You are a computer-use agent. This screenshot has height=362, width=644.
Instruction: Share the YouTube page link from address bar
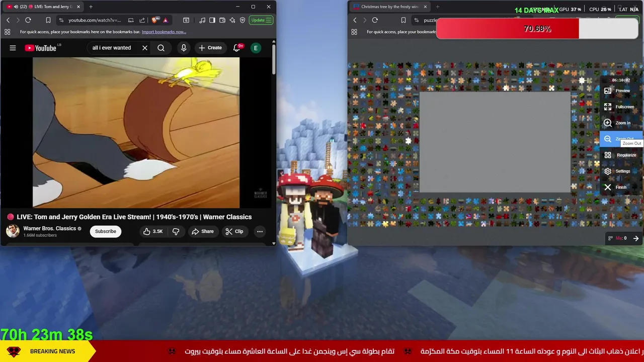(x=142, y=20)
